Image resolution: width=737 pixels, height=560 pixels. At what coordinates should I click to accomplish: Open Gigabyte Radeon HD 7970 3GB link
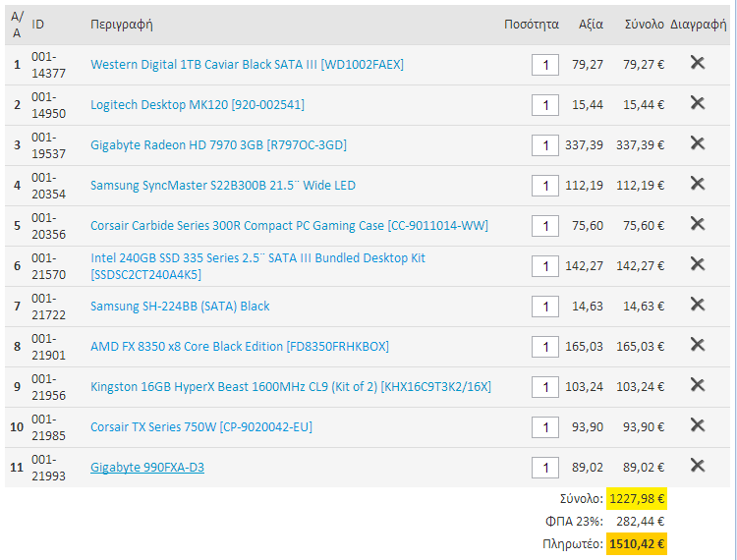click(x=218, y=145)
